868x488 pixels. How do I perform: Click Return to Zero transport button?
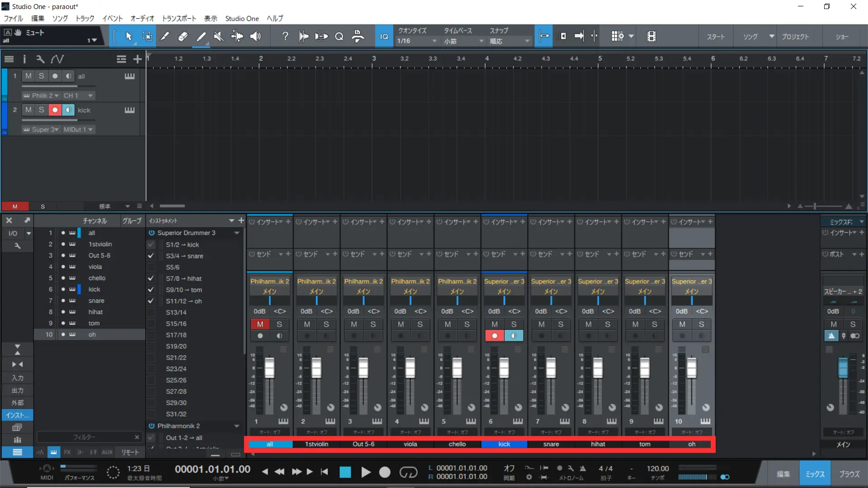tap(324, 472)
